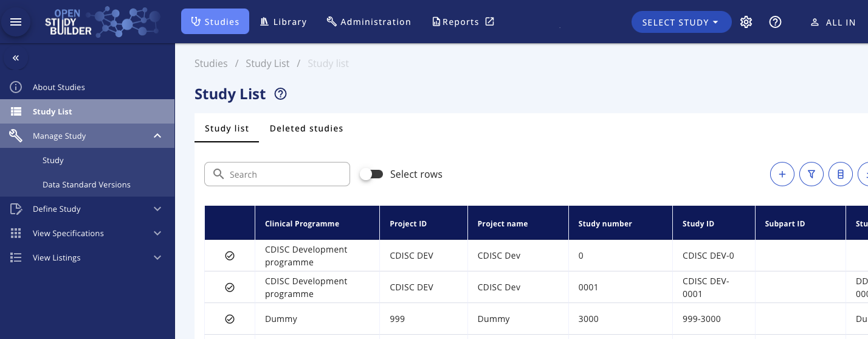This screenshot has width=868, height=339.
Task: Go to Data Standard Versions
Action: coord(86,184)
